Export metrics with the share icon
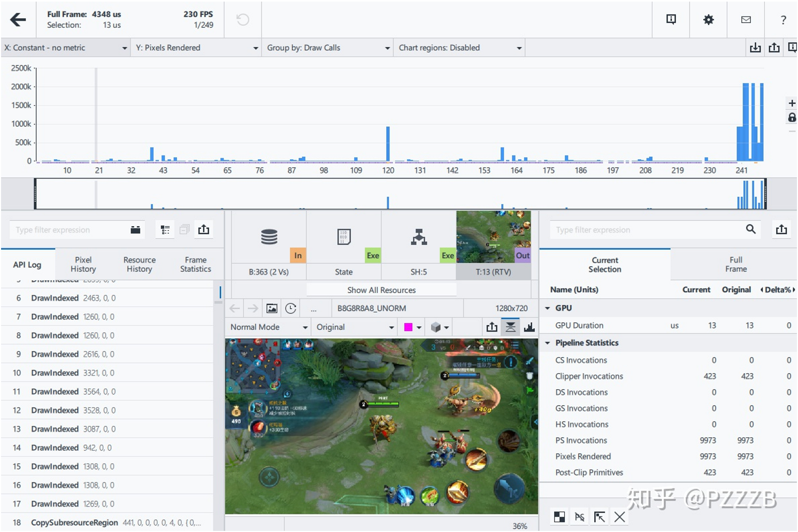Viewport: 798px width, 532px height. [781, 229]
